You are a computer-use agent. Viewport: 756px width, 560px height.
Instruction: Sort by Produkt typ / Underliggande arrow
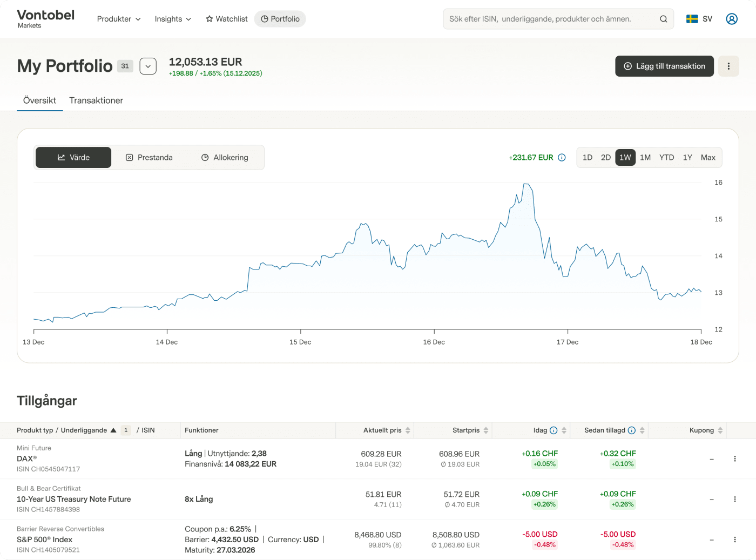(113, 430)
